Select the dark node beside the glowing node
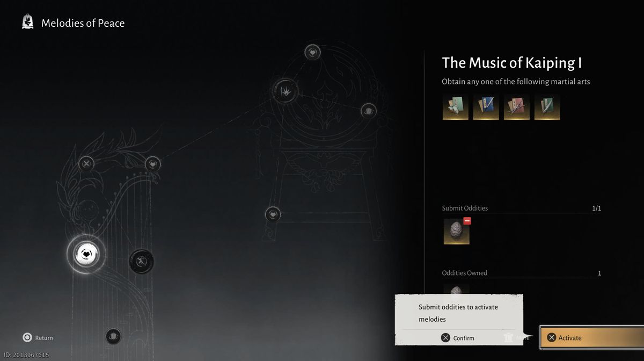 point(142,262)
